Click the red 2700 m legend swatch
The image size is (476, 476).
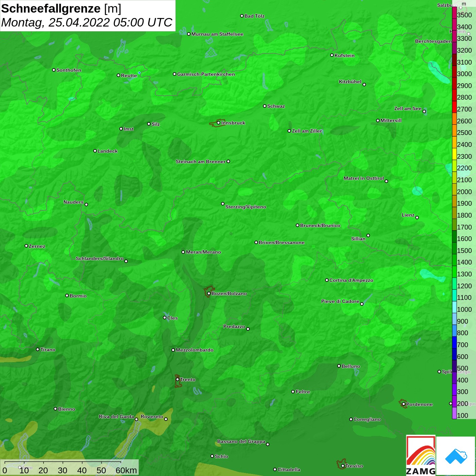(x=454, y=107)
